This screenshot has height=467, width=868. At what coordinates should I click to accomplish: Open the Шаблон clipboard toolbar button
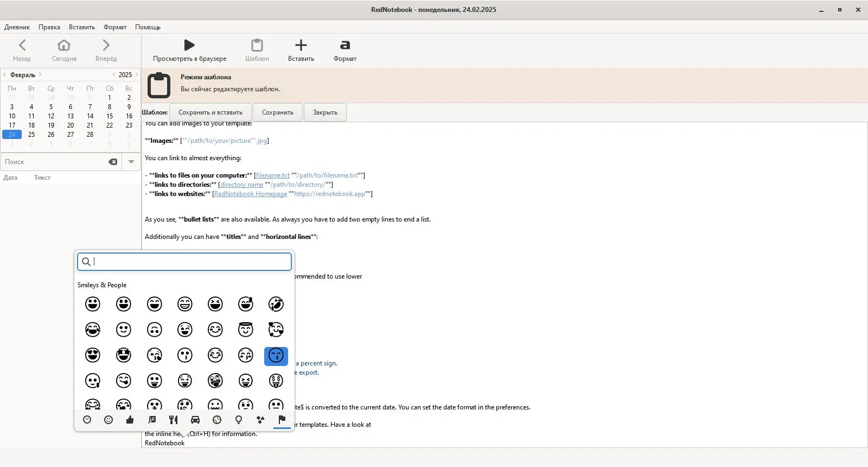(x=257, y=51)
